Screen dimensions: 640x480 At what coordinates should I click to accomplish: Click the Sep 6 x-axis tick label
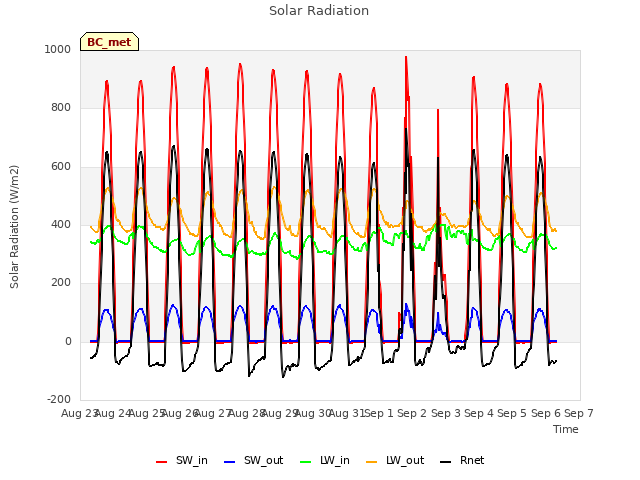[x=546, y=413]
